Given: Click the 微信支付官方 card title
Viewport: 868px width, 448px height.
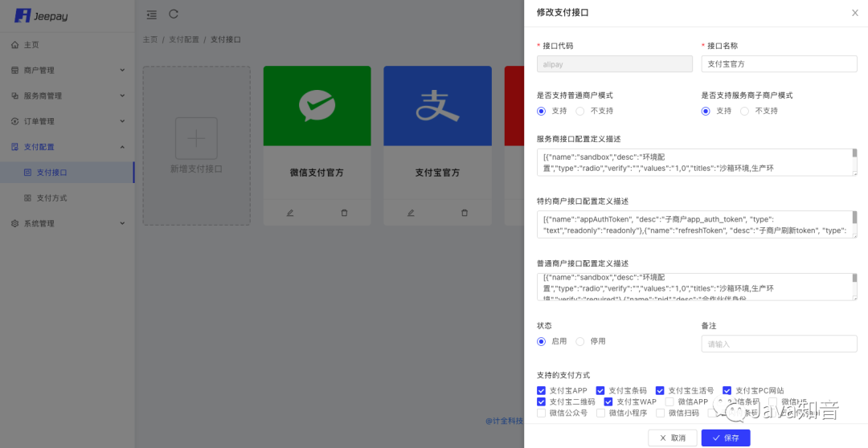Looking at the screenshot, I should (x=317, y=173).
